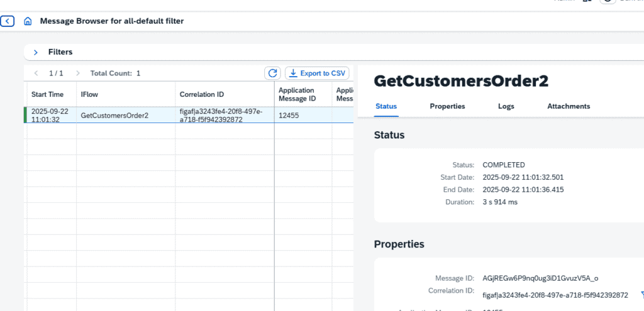
Task: Go to previous page arrow
Action: (36, 74)
